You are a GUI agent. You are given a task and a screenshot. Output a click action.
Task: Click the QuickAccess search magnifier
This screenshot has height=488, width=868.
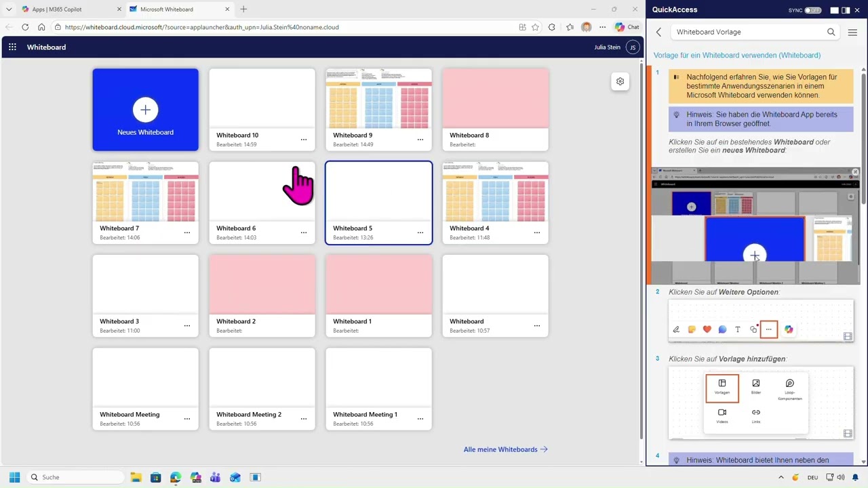pyautogui.click(x=831, y=32)
